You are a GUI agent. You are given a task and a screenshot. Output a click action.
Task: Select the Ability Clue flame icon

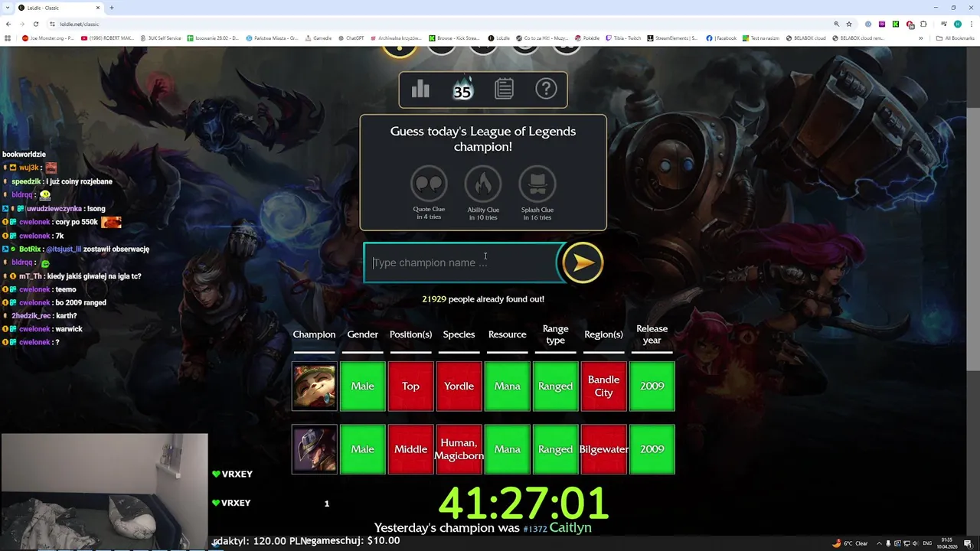[x=483, y=184]
